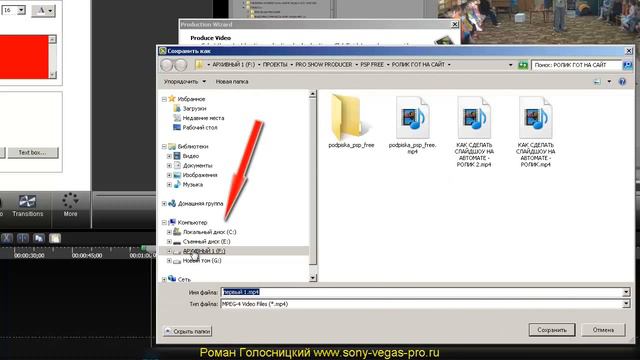
Task: Select Рабочий стол in the navigation pane
Action: pyautogui.click(x=200, y=127)
